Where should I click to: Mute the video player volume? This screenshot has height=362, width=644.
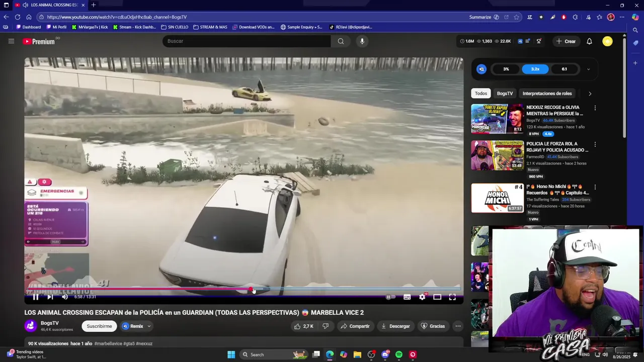65,297
